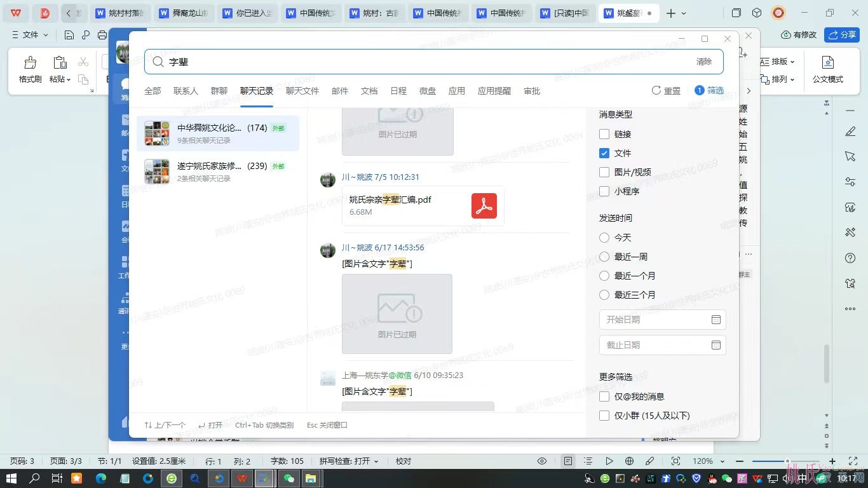868x488 pixels.
Task: Switch to the 应用提醒 search tab
Action: pyautogui.click(x=494, y=91)
